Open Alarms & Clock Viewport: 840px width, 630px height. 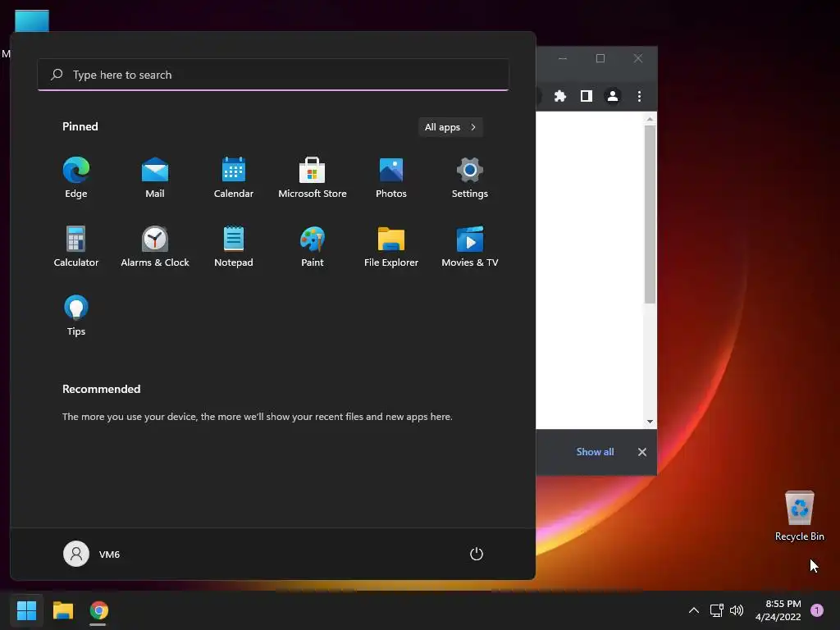(155, 246)
